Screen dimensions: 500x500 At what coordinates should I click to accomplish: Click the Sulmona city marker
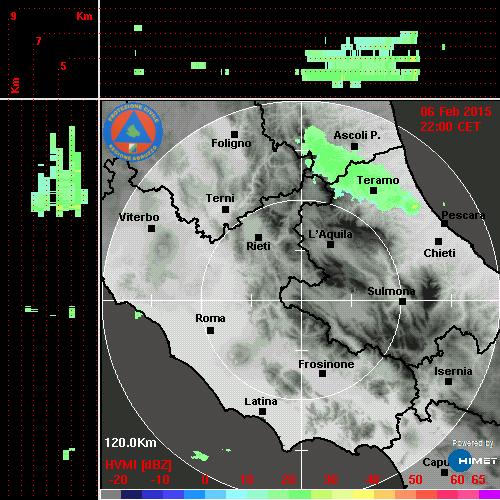pos(402,301)
